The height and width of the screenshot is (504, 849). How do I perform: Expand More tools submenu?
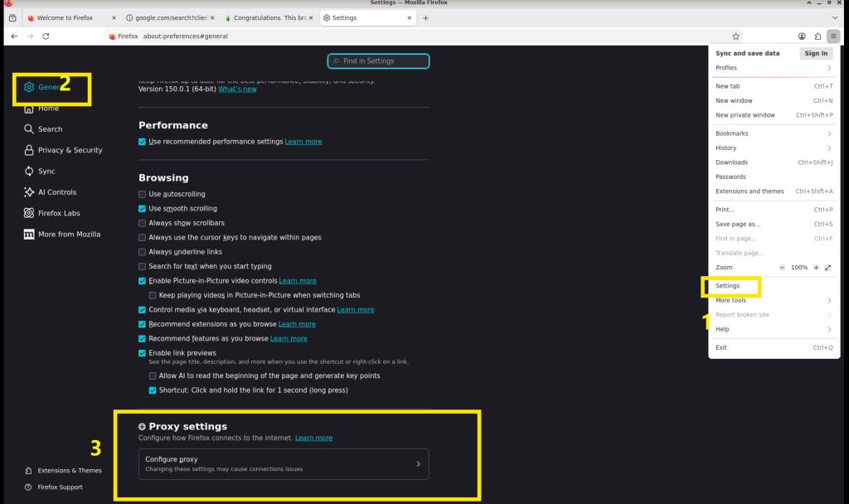click(x=774, y=300)
